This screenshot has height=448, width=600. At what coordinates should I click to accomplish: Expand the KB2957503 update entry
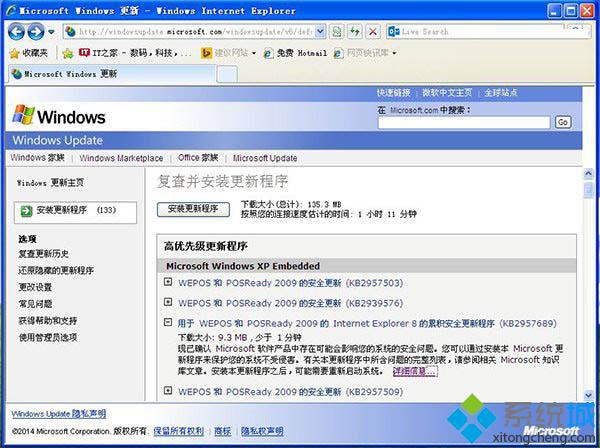168,282
